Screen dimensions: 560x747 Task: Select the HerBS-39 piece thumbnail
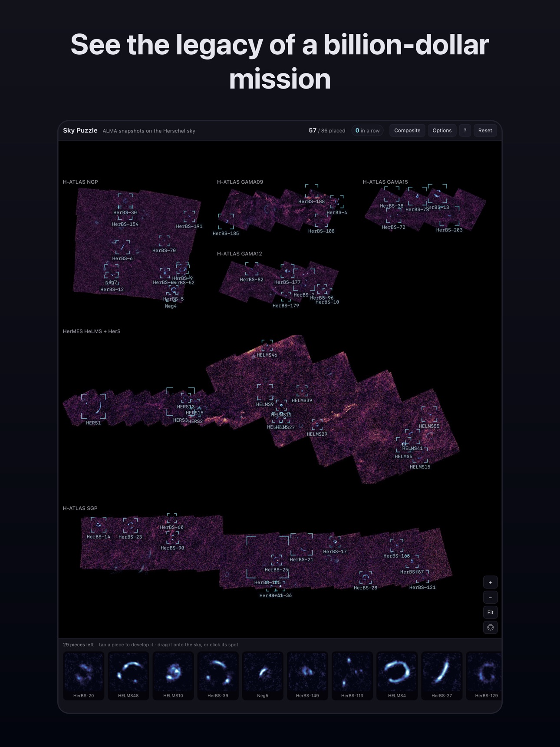point(217,675)
